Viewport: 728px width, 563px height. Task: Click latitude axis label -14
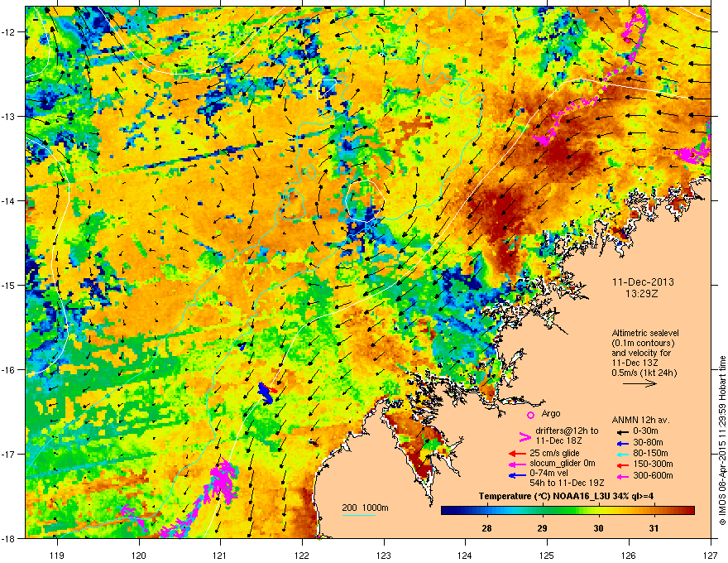(x=8, y=200)
